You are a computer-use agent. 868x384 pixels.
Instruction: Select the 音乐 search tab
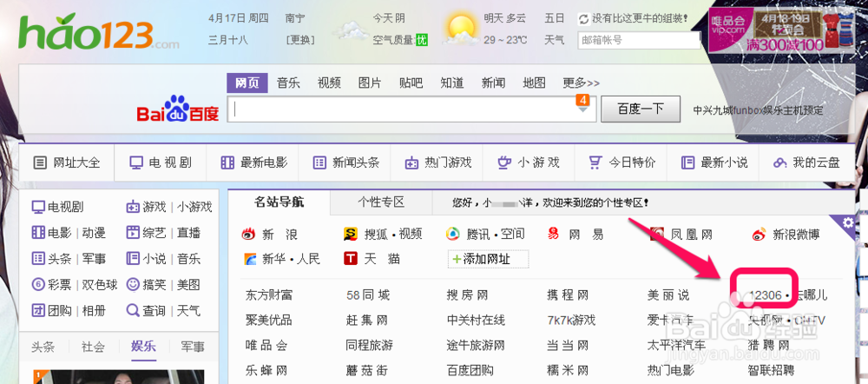(x=288, y=83)
